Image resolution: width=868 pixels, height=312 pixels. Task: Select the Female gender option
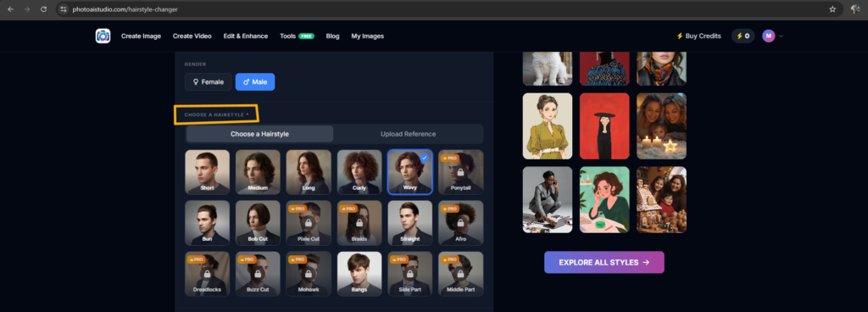pyautogui.click(x=209, y=82)
